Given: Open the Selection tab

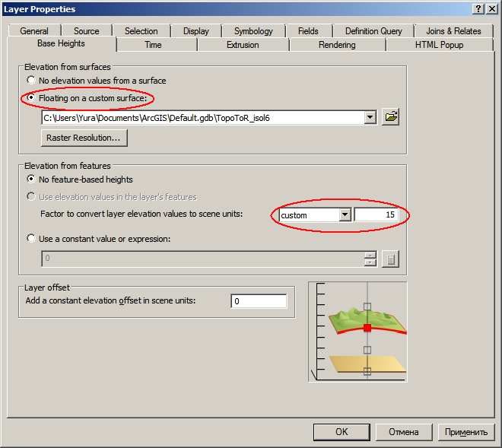Looking at the screenshot, I should (x=141, y=31).
